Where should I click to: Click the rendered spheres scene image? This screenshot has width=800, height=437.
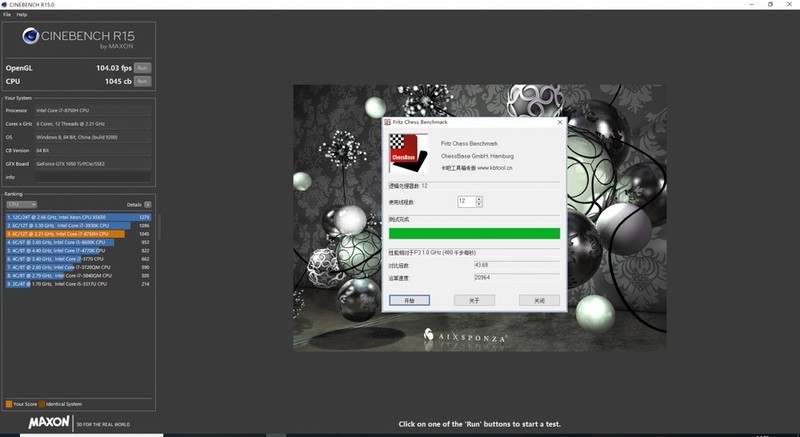pyautogui.click(x=480, y=218)
